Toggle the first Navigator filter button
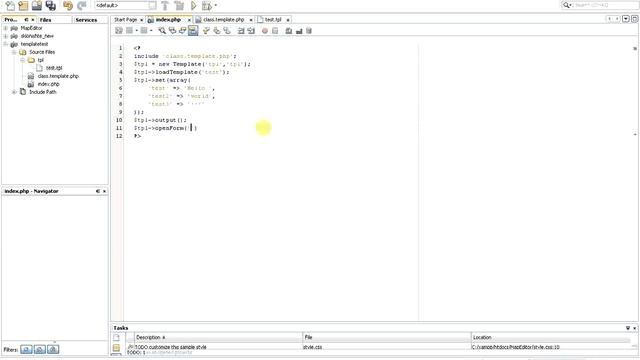The height and width of the screenshot is (360, 640). coord(27,349)
